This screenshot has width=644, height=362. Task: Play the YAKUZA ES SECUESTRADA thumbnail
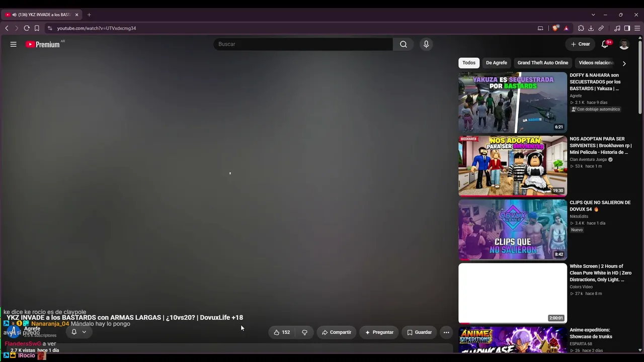click(512, 102)
